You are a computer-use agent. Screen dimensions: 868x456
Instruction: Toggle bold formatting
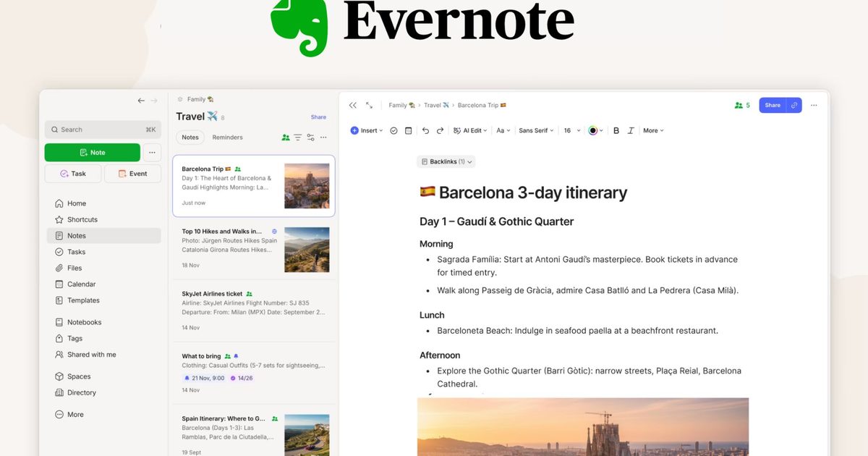point(616,130)
